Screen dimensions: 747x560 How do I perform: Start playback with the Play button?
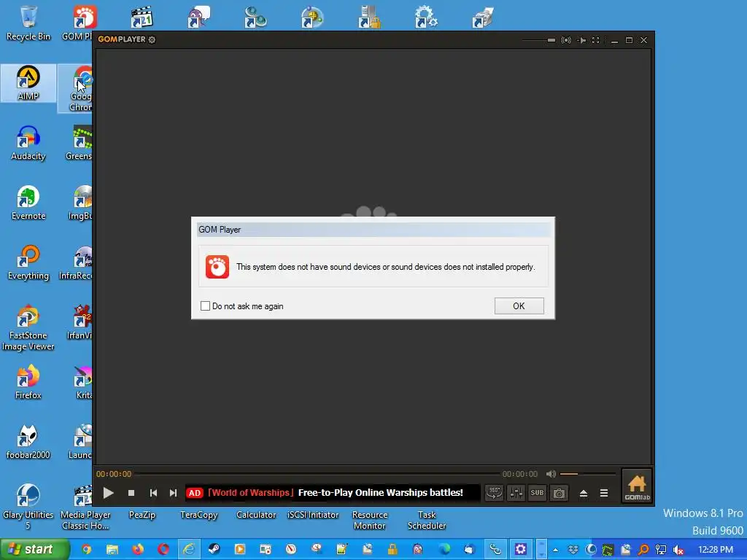[x=108, y=493]
